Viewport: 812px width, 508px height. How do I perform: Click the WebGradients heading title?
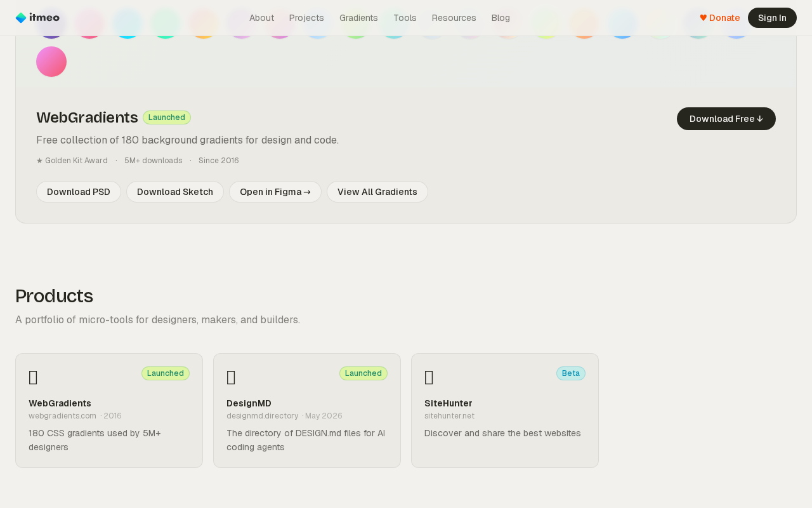tap(87, 117)
